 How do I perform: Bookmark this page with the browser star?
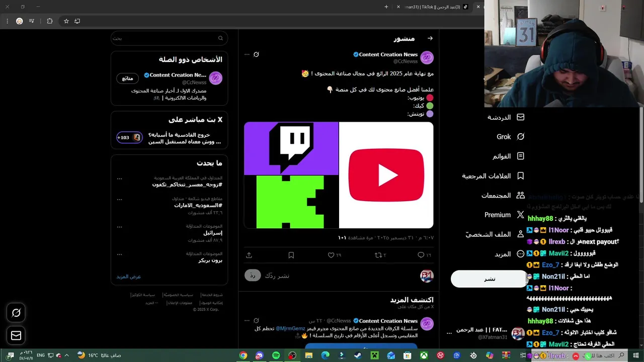[66, 21]
